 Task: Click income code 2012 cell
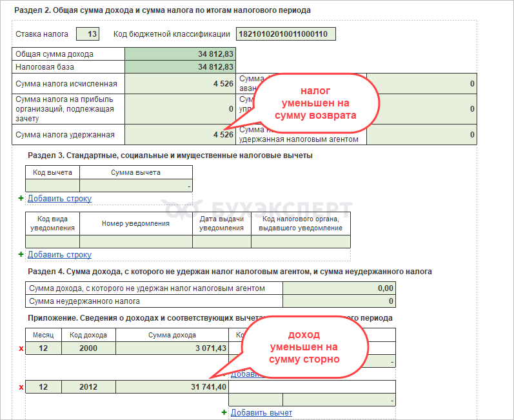pyautogui.click(x=88, y=387)
